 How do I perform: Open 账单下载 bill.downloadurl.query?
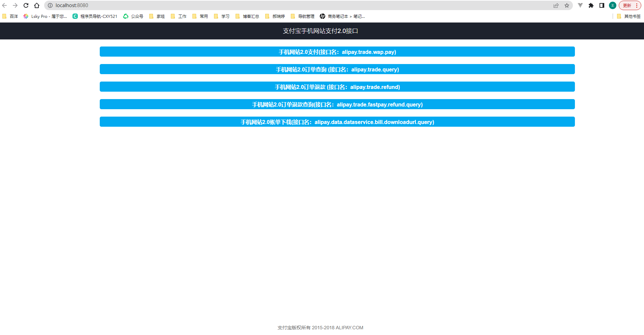[x=337, y=122]
